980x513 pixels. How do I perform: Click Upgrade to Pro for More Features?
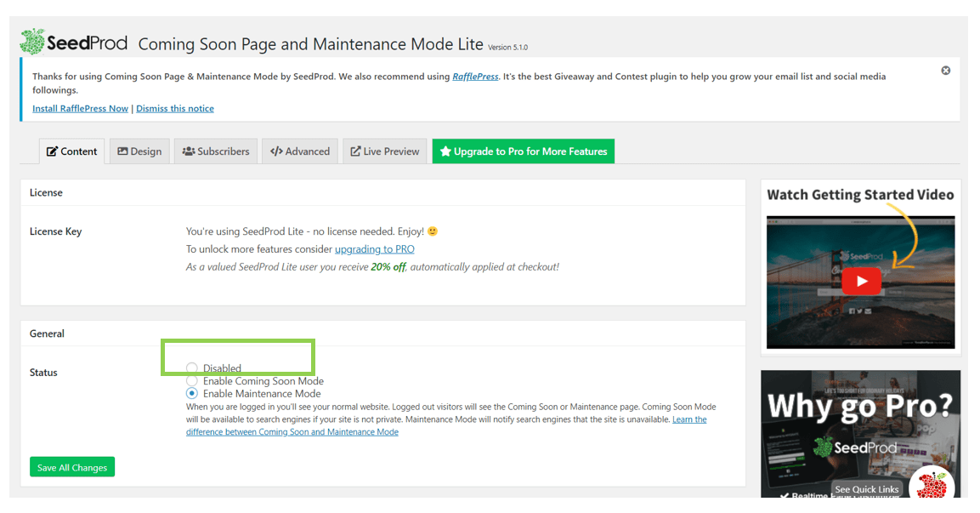pos(523,151)
